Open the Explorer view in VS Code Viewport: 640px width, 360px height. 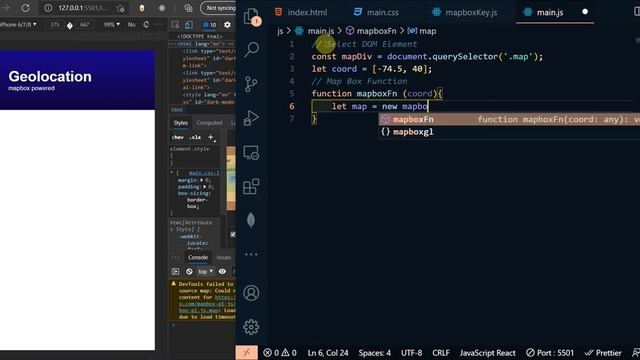tap(251, 17)
